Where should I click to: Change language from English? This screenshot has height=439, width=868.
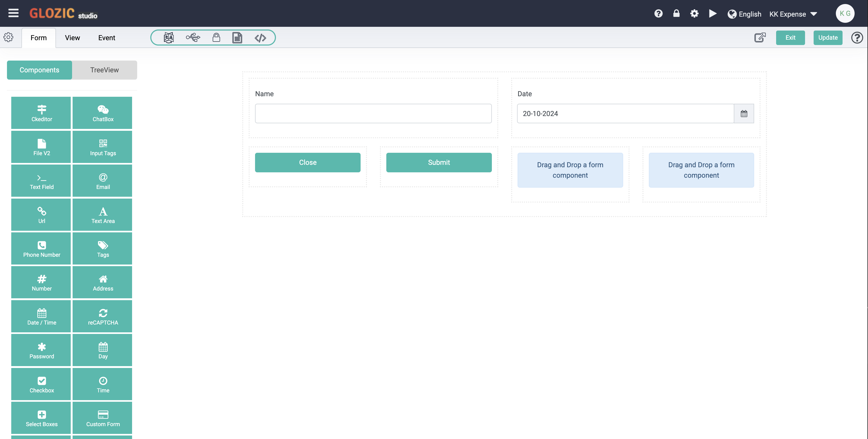744,14
